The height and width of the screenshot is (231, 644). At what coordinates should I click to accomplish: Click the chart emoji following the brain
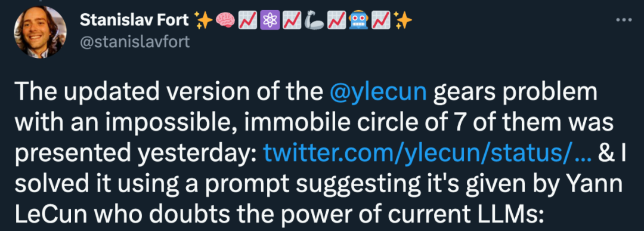246,20
